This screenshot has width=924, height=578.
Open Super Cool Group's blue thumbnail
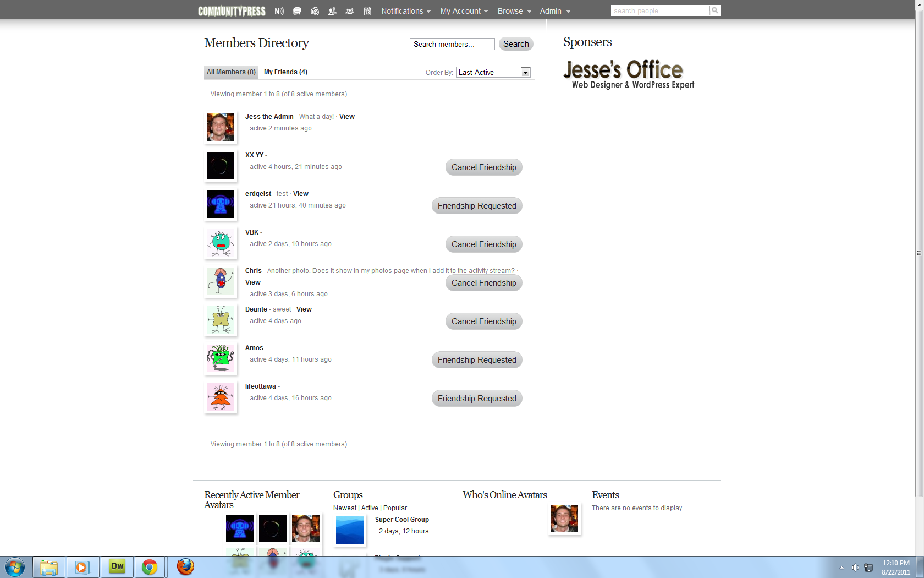pyautogui.click(x=350, y=530)
